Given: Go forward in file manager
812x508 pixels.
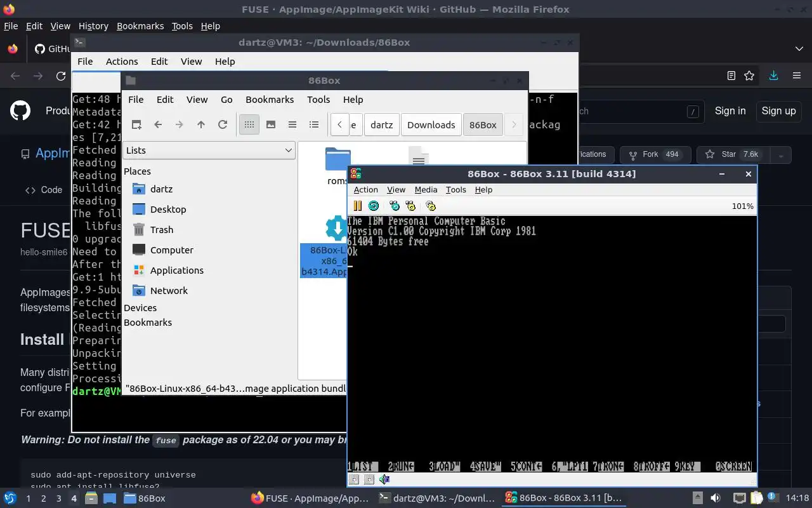Looking at the screenshot, I should pyautogui.click(x=180, y=124).
